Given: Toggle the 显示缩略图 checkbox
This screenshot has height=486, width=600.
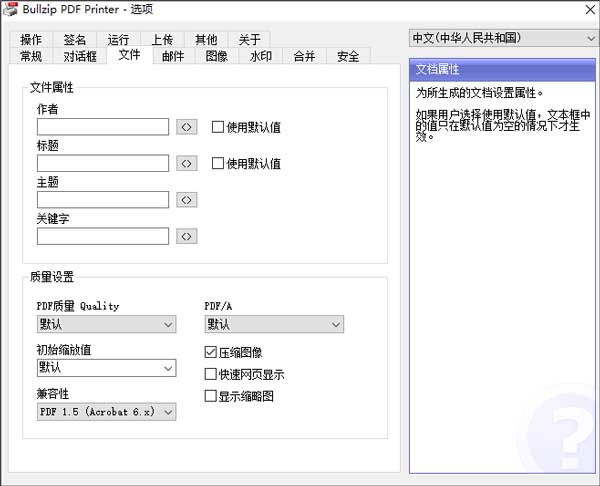Looking at the screenshot, I should pyautogui.click(x=210, y=396).
